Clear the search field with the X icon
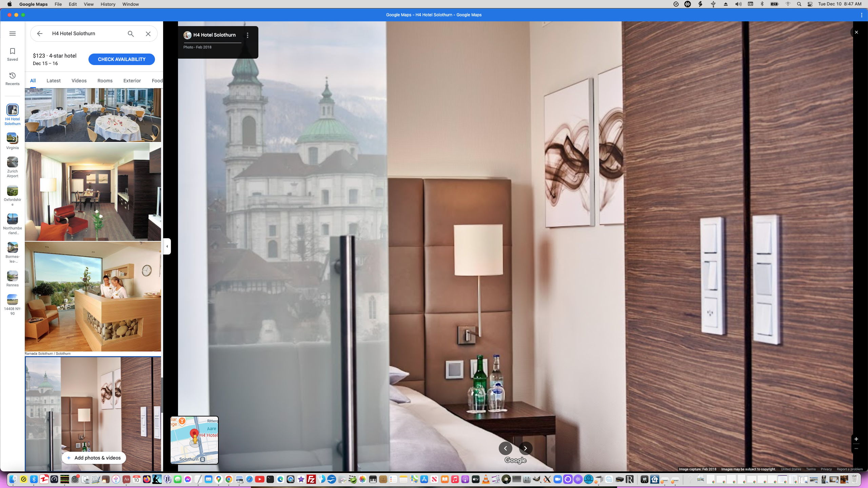Image resolution: width=868 pixels, height=488 pixels. (x=148, y=34)
